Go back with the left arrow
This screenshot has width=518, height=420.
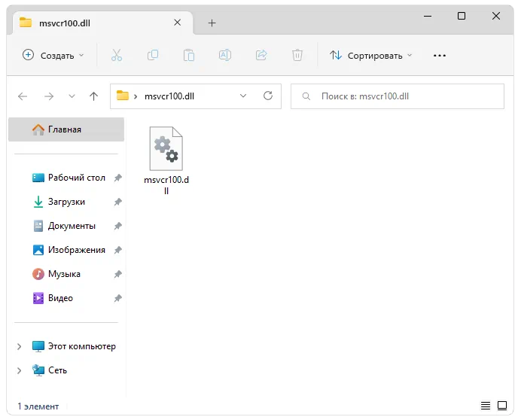tap(23, 96)
